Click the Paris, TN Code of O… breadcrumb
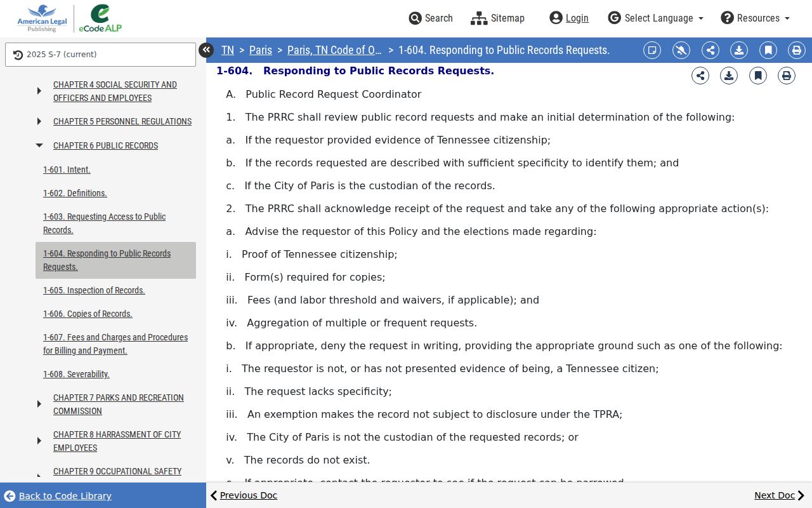Image resolution: width=812 pixels, height=508 pixels. pyautogui.click(x=334, y=50)
